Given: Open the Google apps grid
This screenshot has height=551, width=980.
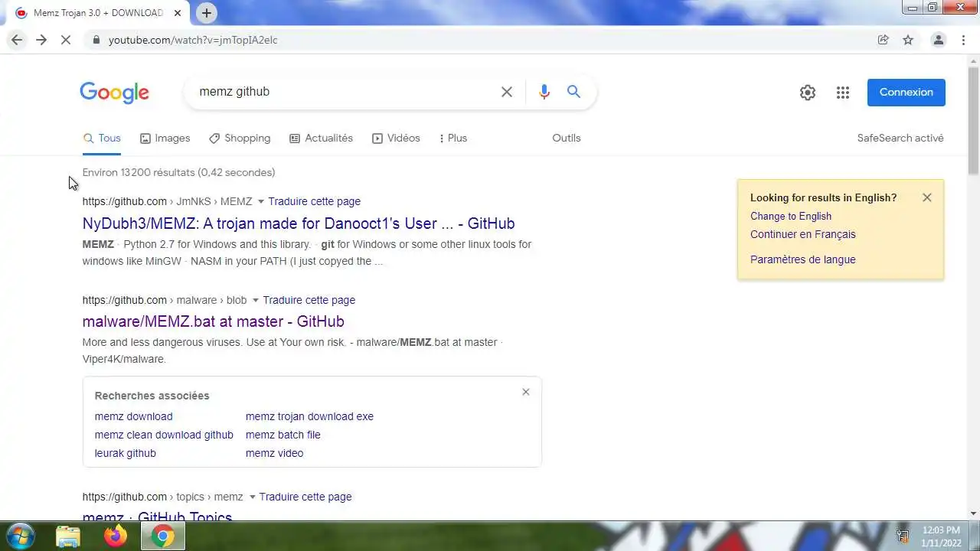Looking at the screenshot, I should [843, 93].
